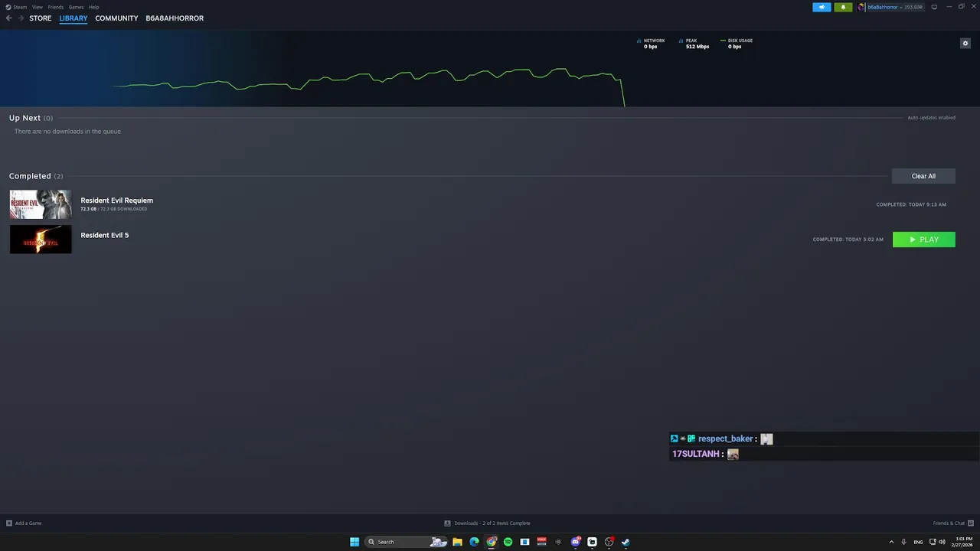Click the Clear All button

coord(923,176)
